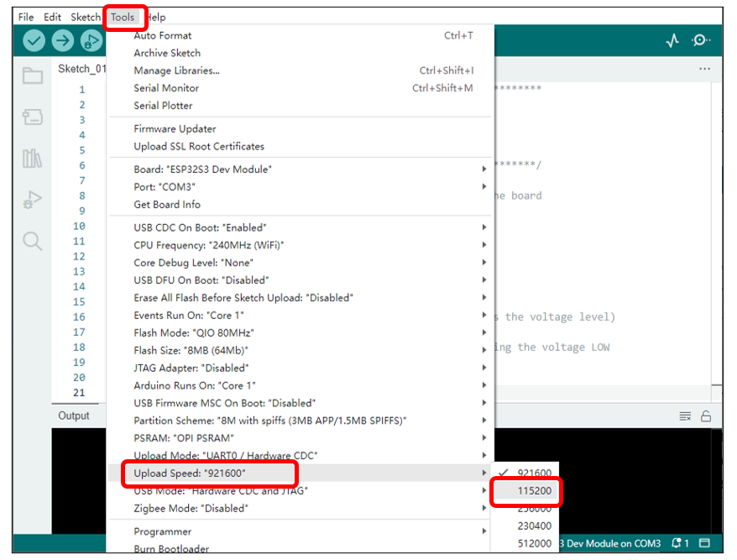This screenshot has height=560, width=737.
Task: Start debugging with the debug play icon
Action: coord(91,41)
